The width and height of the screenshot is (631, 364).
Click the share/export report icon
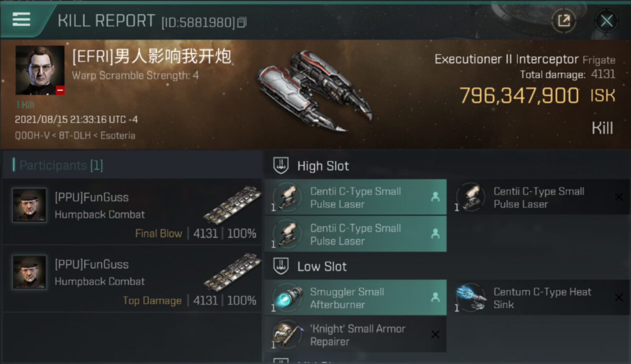coord(564,20)
